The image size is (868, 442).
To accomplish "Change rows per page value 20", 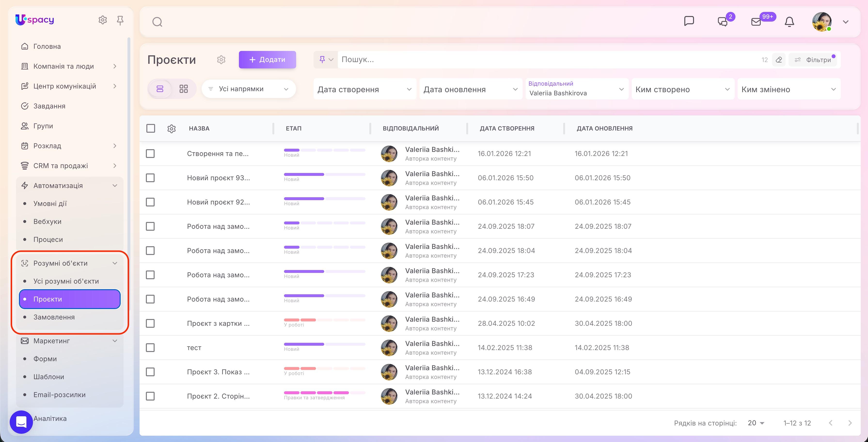I will click(756, 423).
